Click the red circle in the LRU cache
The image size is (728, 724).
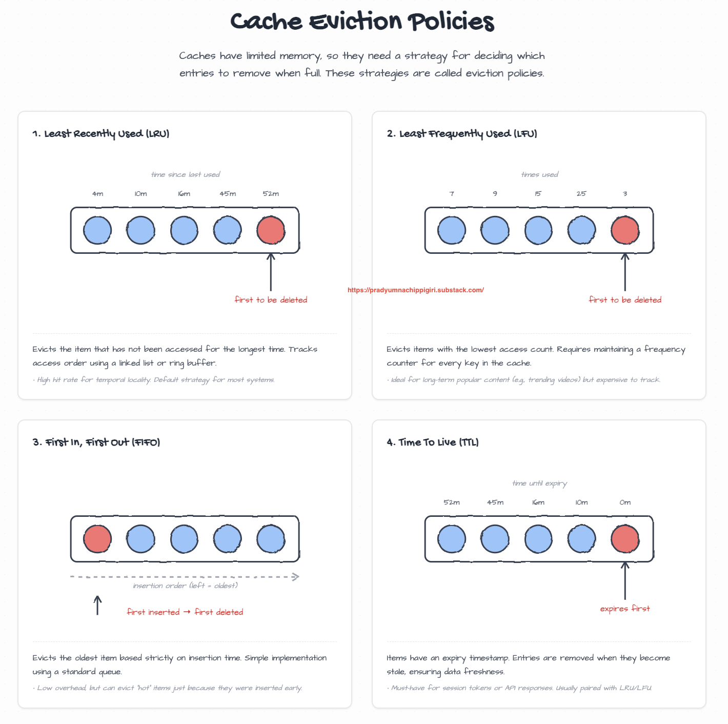pos(271,230)
